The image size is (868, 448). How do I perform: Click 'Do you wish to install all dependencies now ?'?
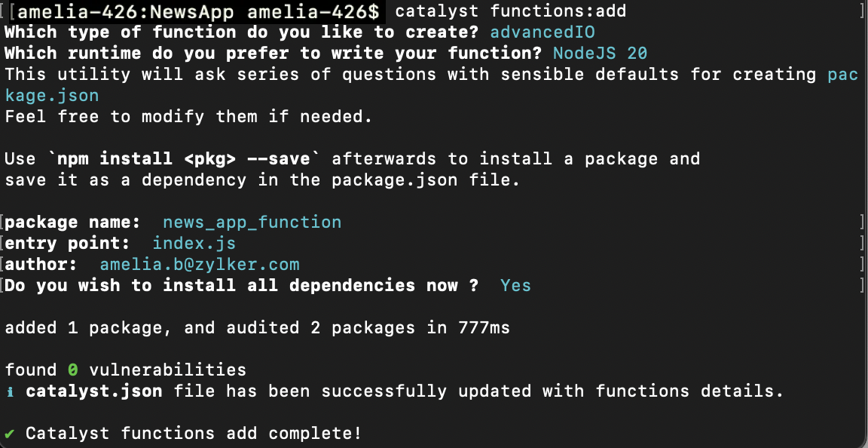click(x=241, y=286)
